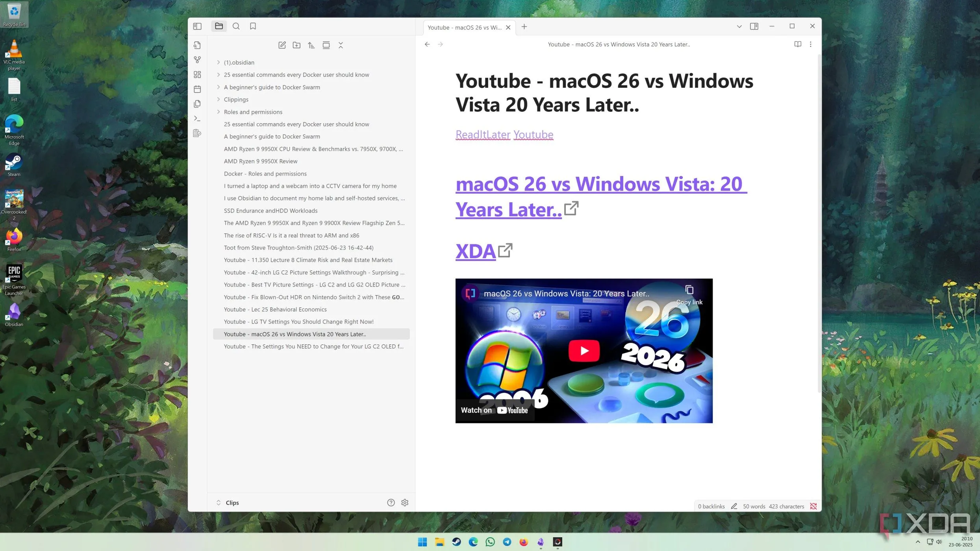This screenshot has width=980, height=551.
Task: Click Watch on YouTube button
Action: (495, 410)
